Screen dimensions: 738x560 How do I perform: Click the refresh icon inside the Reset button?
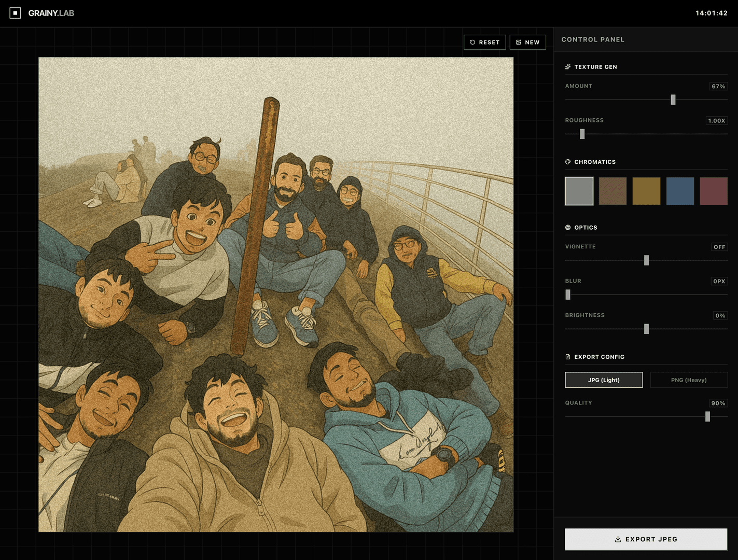click(x=471, y=42)
